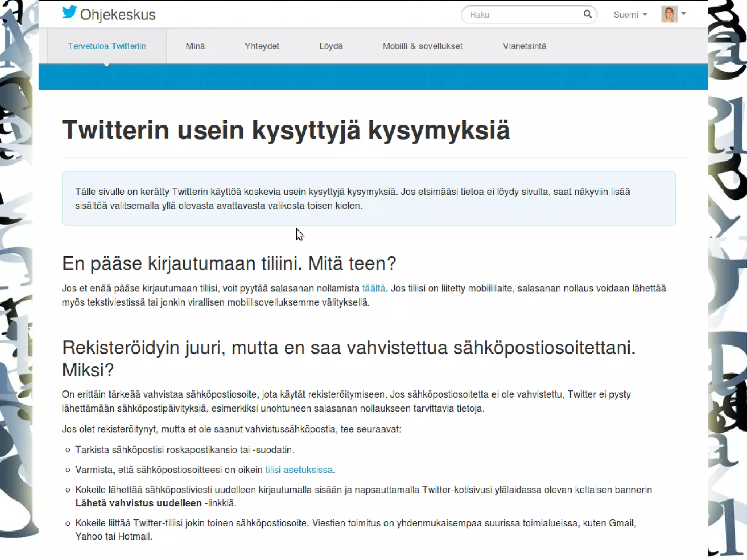Click the Ohjekeskus header title
747x560 pixels.
(x=117, y=15)
